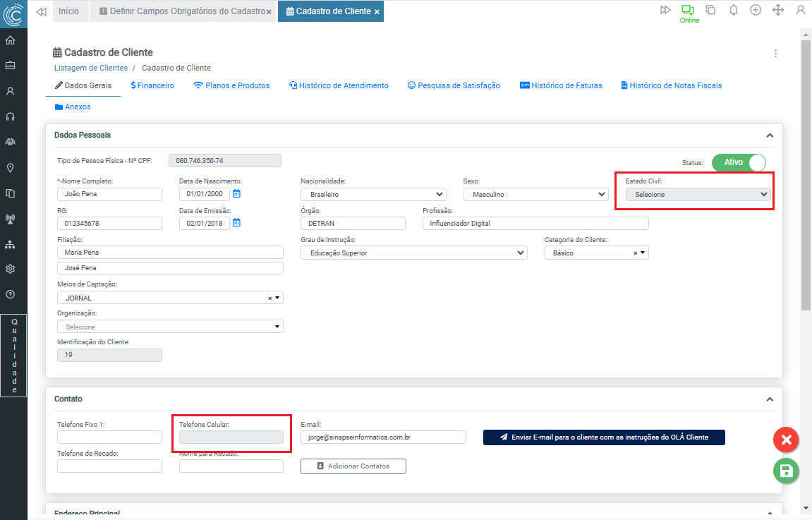
Task: Open the headset support icon in sidebar
Action: pos(11,116)
